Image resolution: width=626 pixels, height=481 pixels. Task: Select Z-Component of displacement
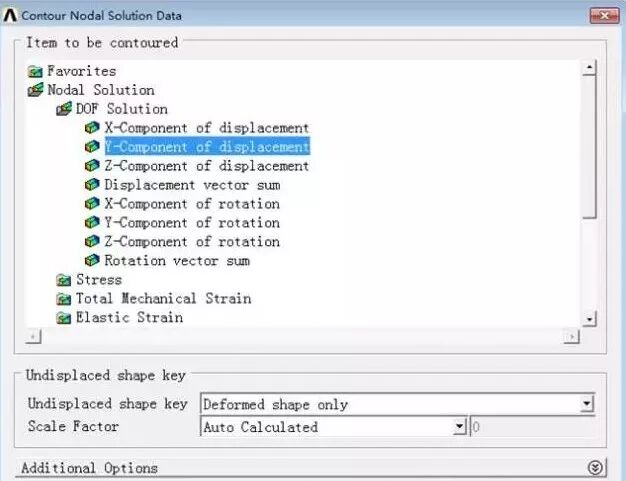(x=207, y=166)
